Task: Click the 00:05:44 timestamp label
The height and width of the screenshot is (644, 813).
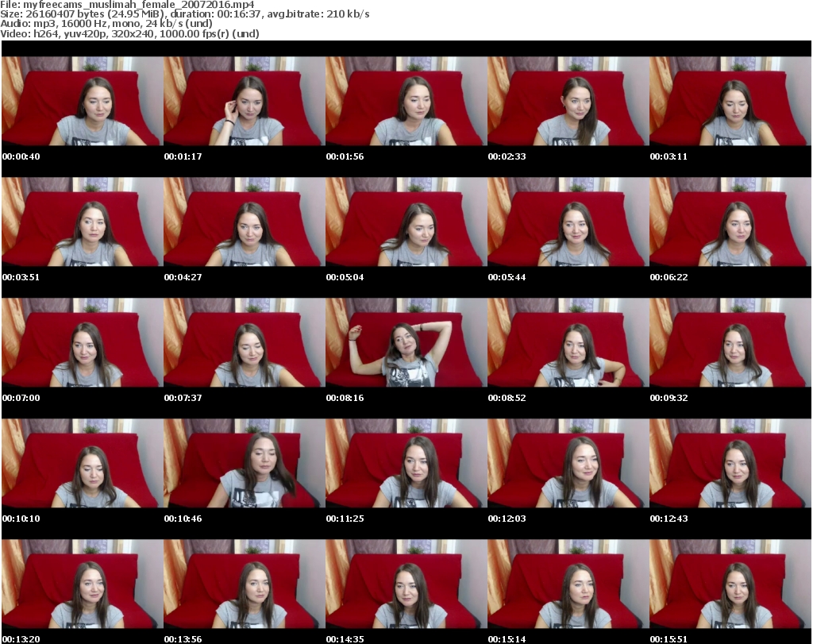Action: (507, 277)
